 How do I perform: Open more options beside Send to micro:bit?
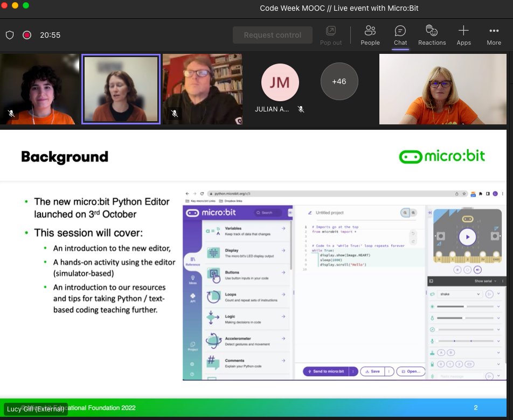pos(353,372)
